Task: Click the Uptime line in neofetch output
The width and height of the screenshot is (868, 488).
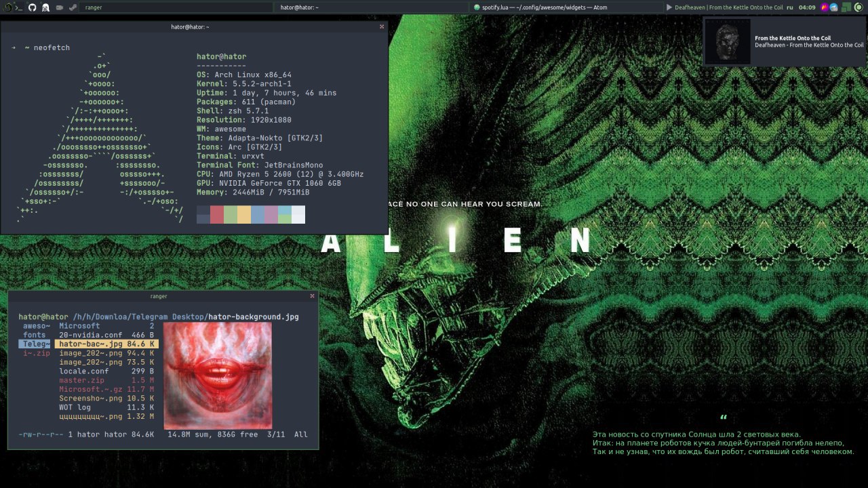Action: 267,93
